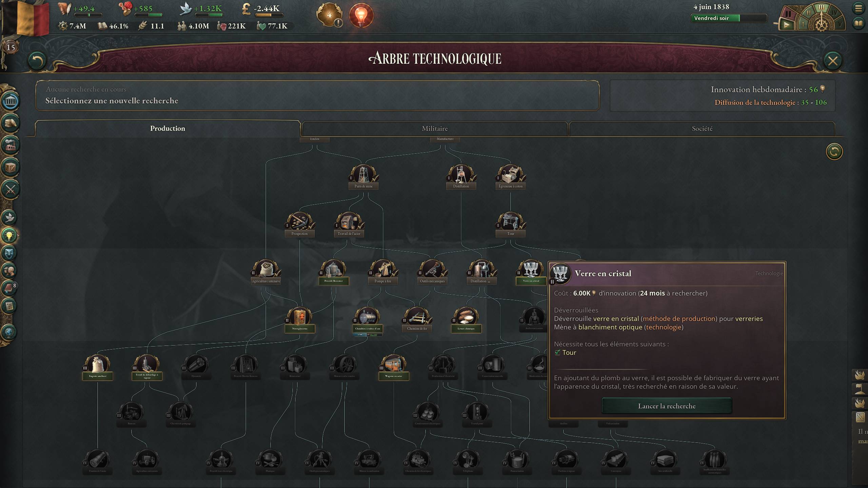Viewport: 868px width, 488px height.
Task: Click Lancer la recherche button
Action: coord(667,406)
